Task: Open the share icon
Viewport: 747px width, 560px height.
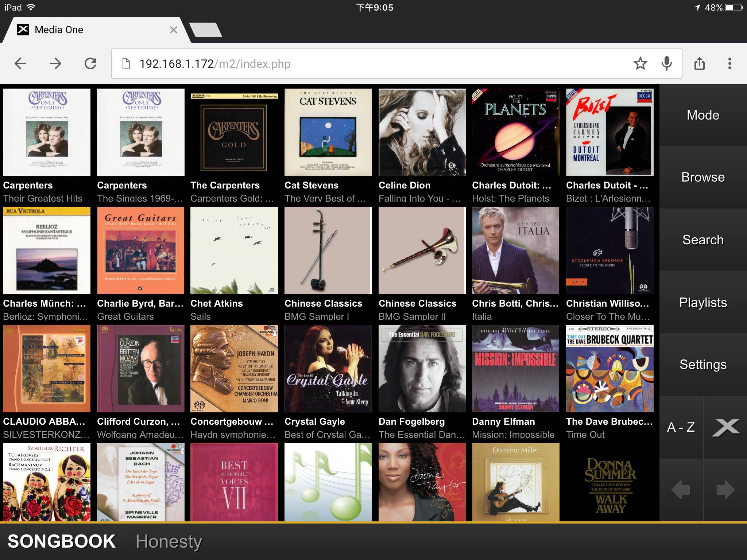Action: pos(699,64)
